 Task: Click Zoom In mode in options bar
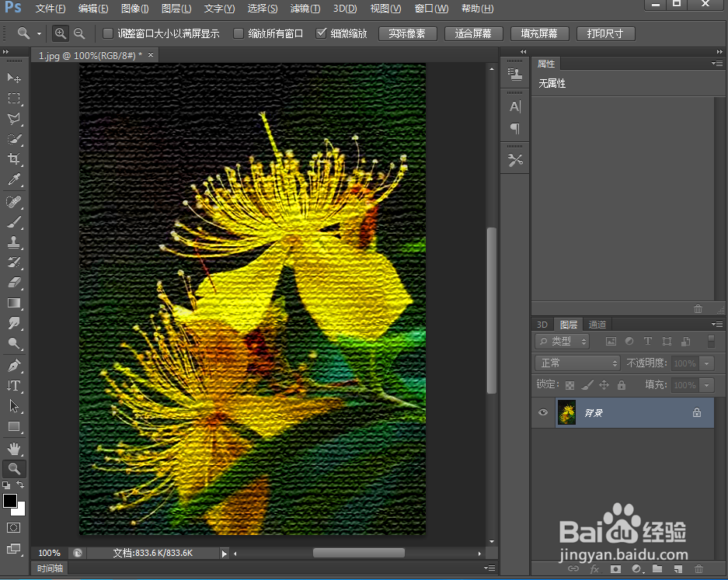click(x=61, y=33)
